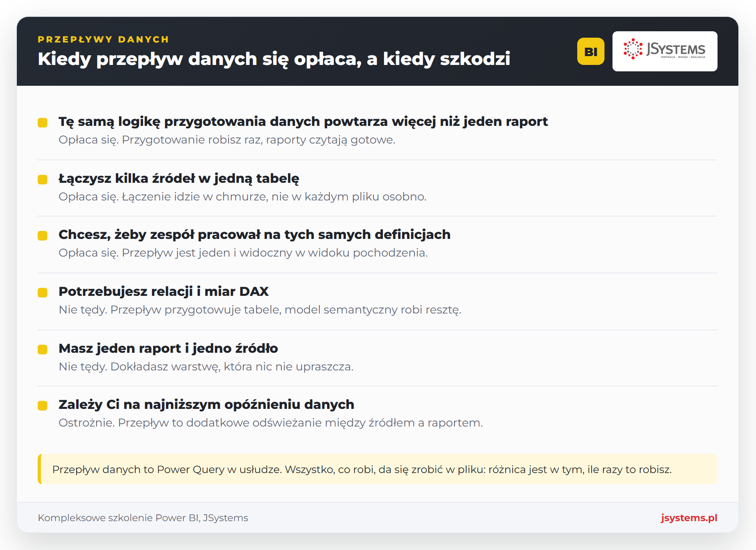
Task: Click text 'Ostrożnie. Przepływ to dodatkowe odświeżanie między źródłem a raportem.'
Action: 271,423
